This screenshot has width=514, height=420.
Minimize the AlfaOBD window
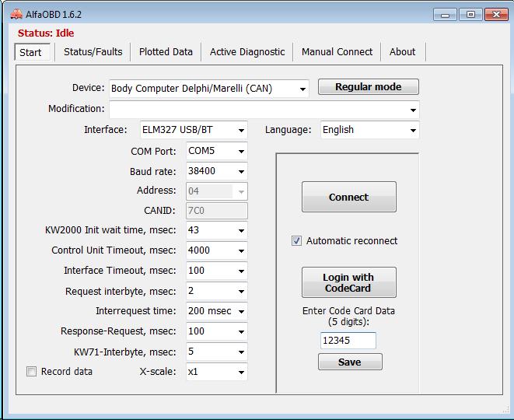click(x=445, y=14)
